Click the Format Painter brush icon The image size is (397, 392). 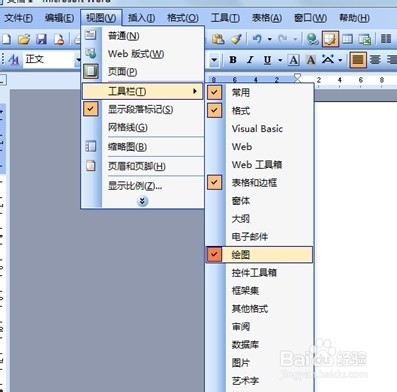(x=236, y=39)
